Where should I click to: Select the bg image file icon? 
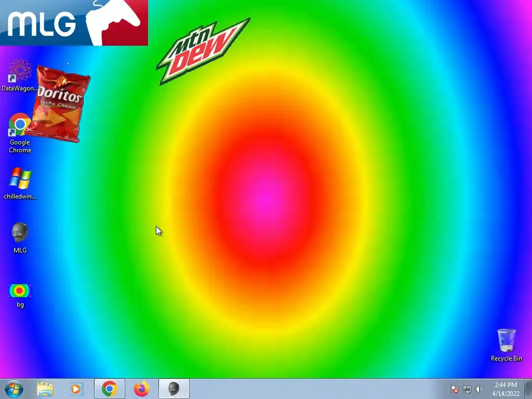click(20, 295)
